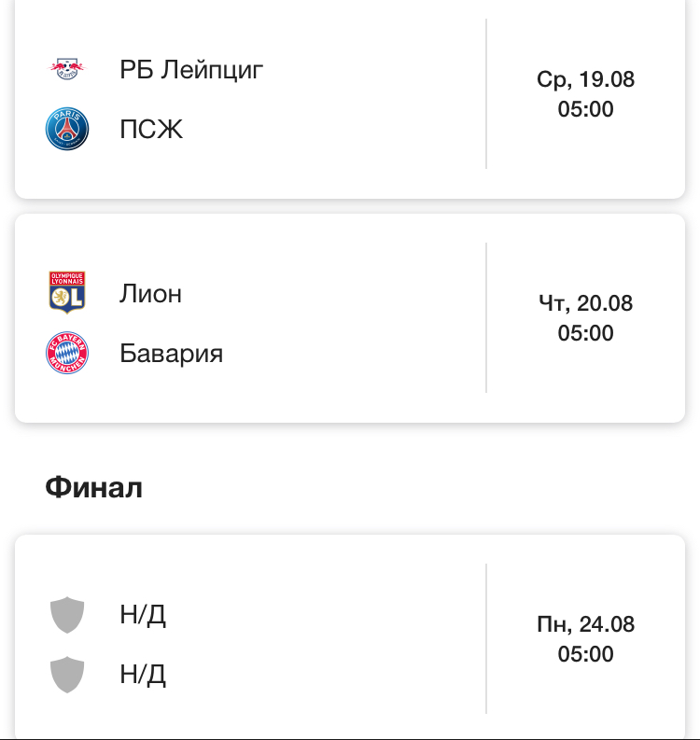The height and width of the screenshot is (740, 700).
Task: Tap the RB Leipzig club logo
Action: (66, 69)
